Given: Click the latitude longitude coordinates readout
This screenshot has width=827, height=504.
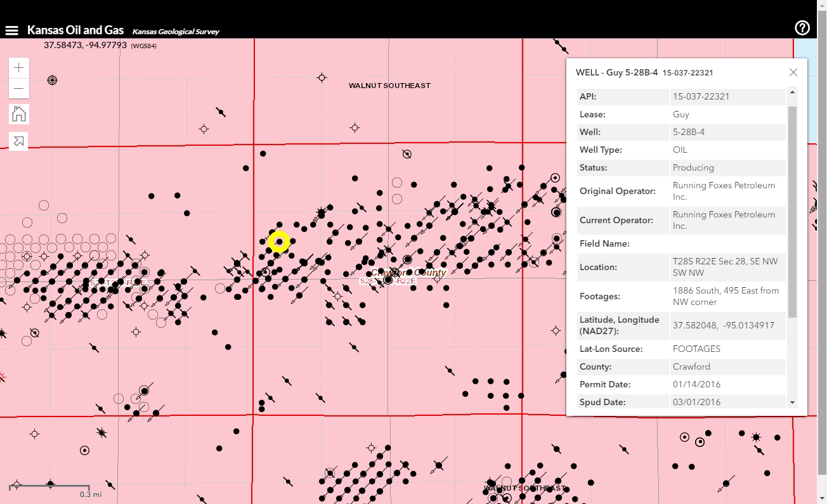Looking at the screenshot, I should point(85,46).
